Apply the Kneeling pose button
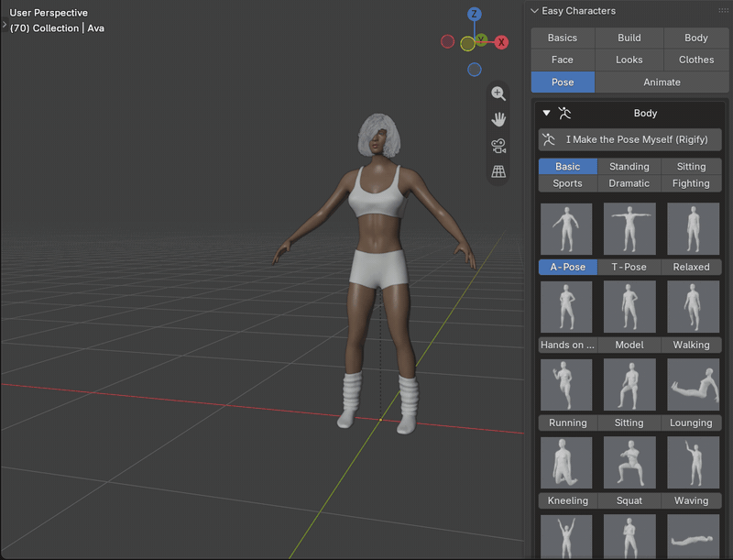 pos(567,500)
